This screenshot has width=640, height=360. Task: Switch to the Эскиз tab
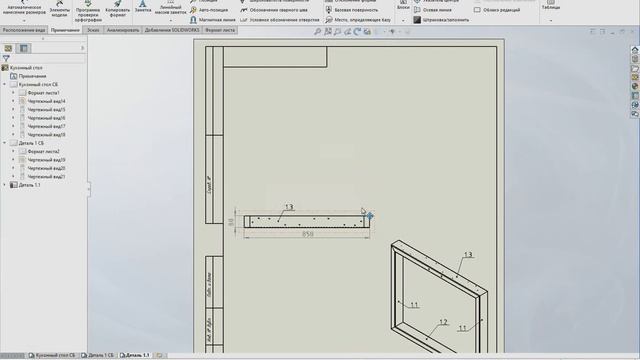point(93,30)
